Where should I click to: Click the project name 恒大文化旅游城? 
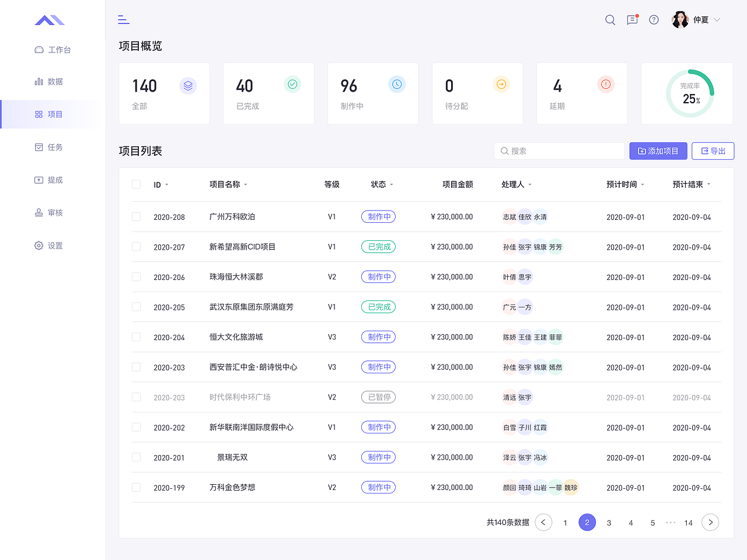pyautogui.click(x=236, y=337)
